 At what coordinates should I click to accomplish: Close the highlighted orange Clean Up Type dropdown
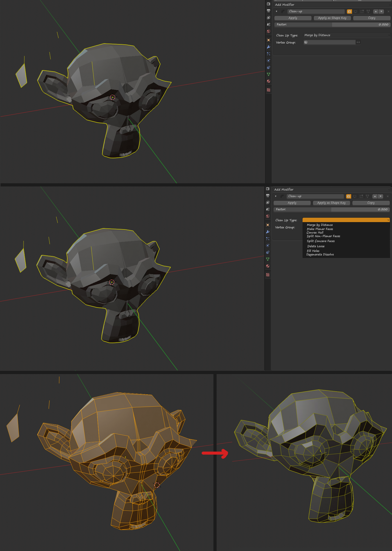point(346,220)
